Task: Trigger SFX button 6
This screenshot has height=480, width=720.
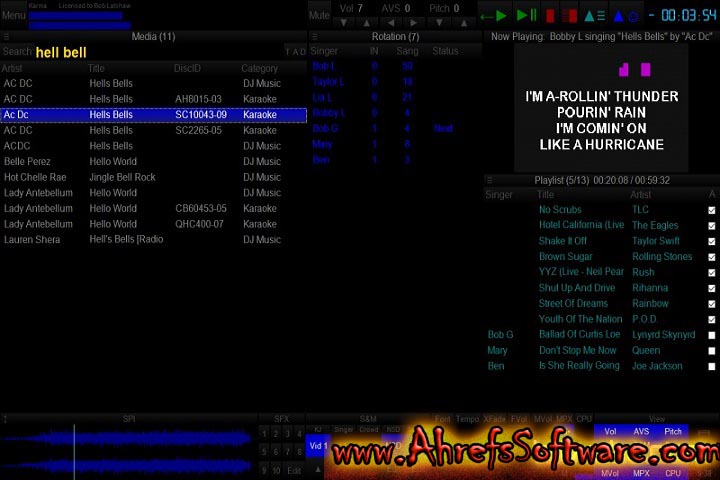Action: pos(276,452)
